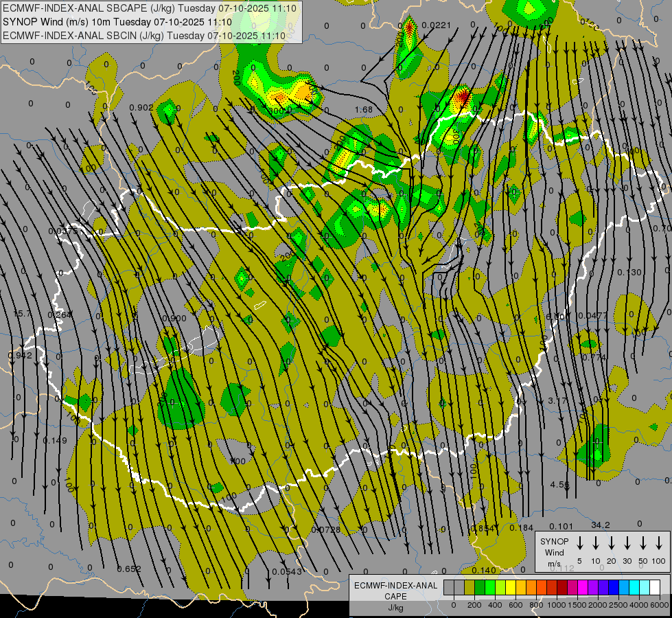Click the map value 0.140
Viewport: 672px width, 618px height.
point(484,571)
